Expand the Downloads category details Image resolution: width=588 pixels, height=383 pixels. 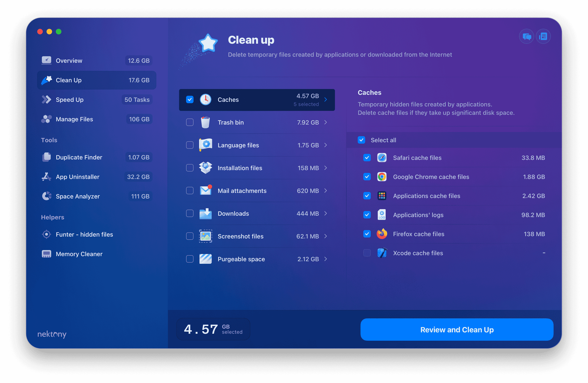327,213
